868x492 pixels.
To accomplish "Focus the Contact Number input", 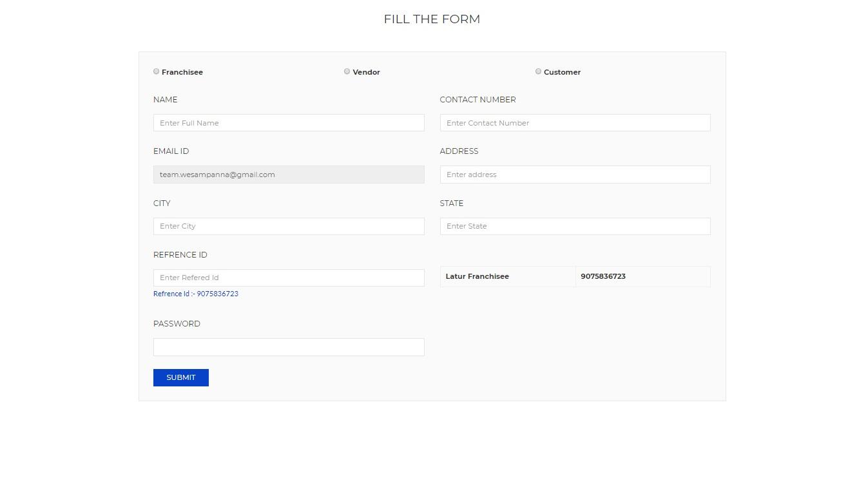I will pyautogui.click(x=575, y=123).
